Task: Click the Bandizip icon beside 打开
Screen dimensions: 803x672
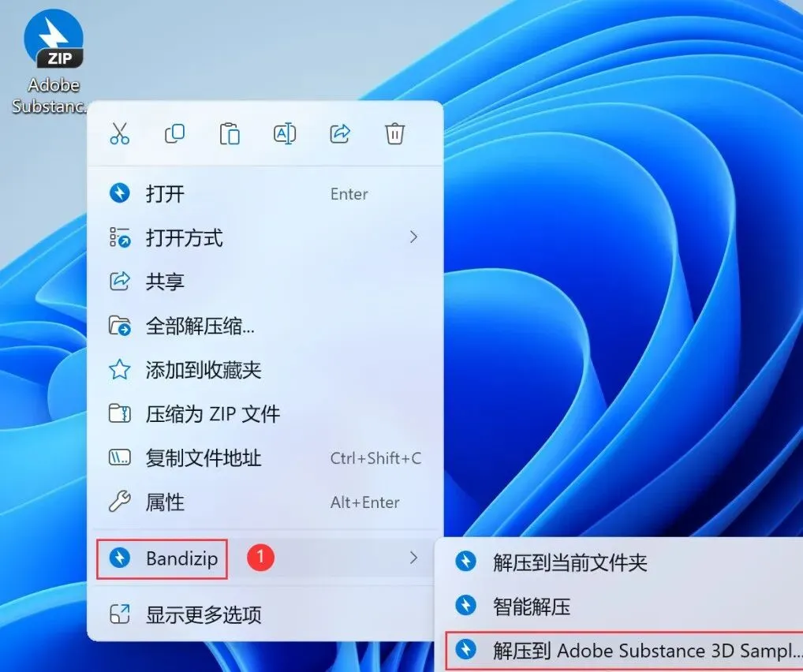Action: [120, 193]
